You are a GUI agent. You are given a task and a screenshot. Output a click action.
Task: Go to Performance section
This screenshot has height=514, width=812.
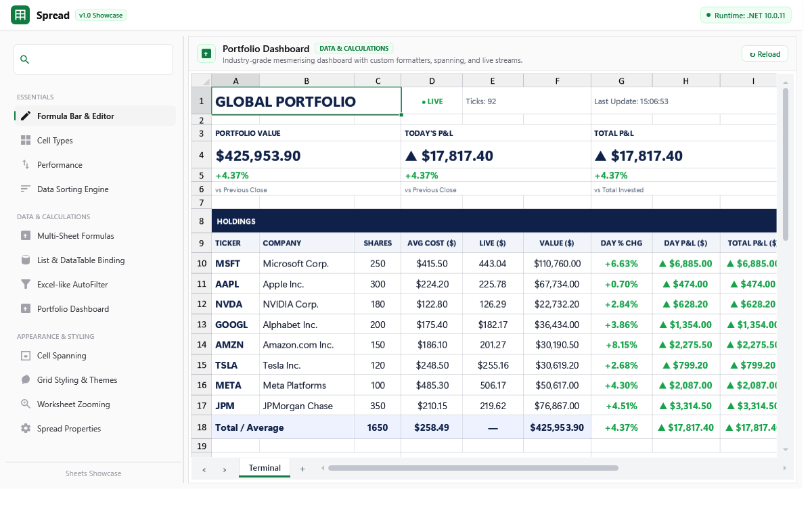click(95, 165)
